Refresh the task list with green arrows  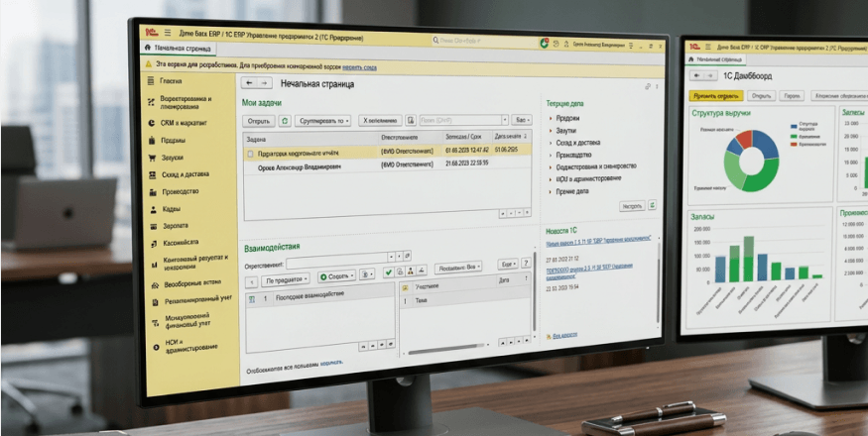285,120
